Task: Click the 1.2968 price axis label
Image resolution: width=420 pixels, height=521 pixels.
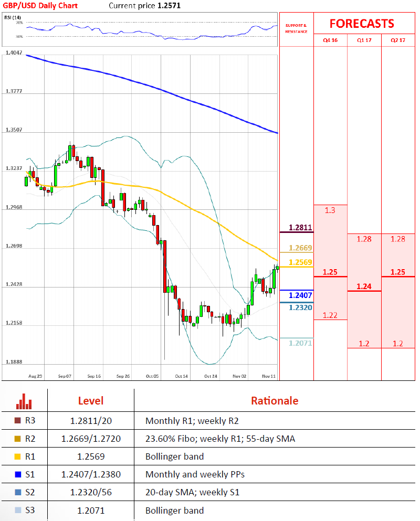Action: click(14, 207)
